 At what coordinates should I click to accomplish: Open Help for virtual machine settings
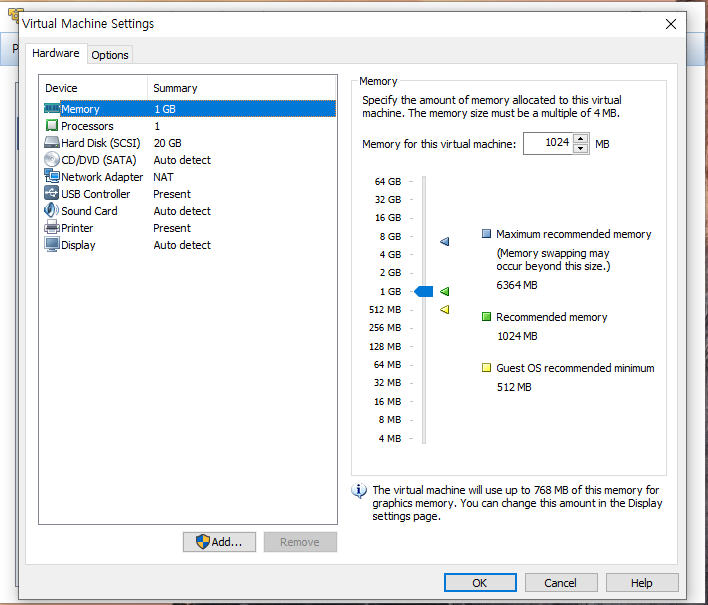click(642, 583)
